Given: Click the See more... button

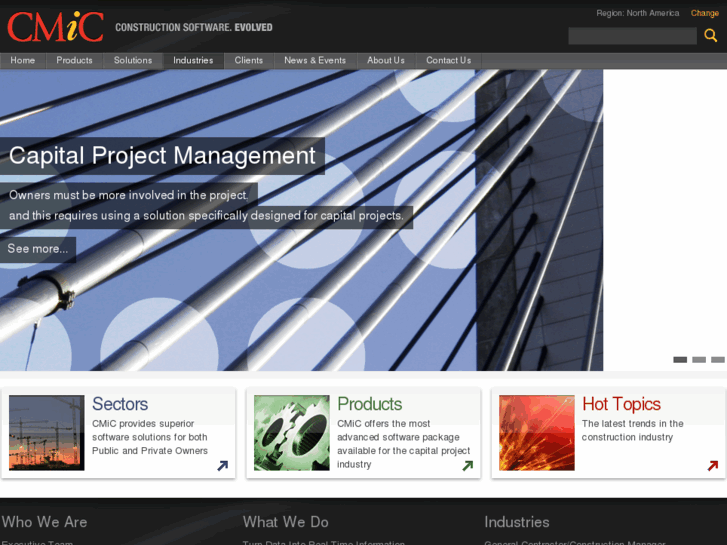Looking at the screenshot, I should click(x=38, y=249).
